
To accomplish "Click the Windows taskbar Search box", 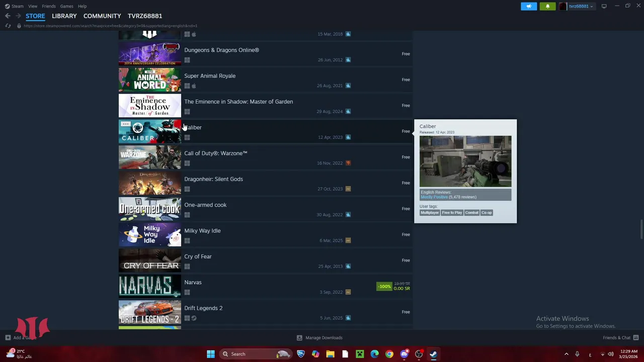I will point(256,354).
